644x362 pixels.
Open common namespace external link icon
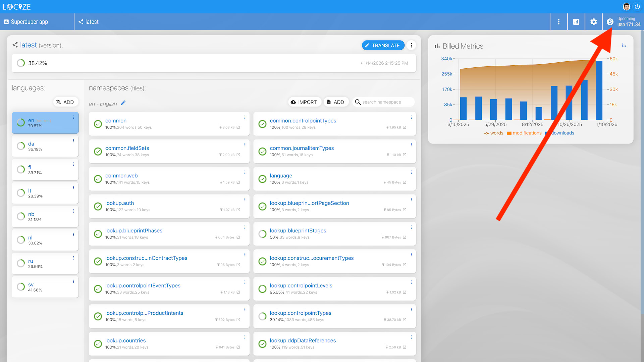[238, 127]
